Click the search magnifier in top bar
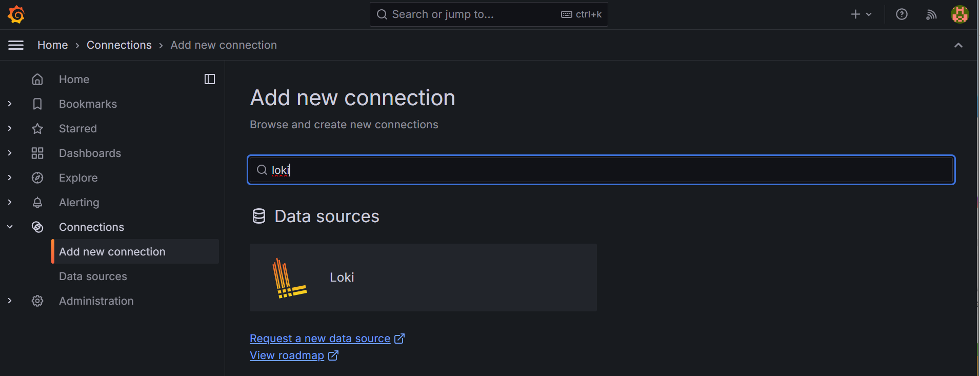The width and height of the screenshot is (980, 376). point(382,14)
